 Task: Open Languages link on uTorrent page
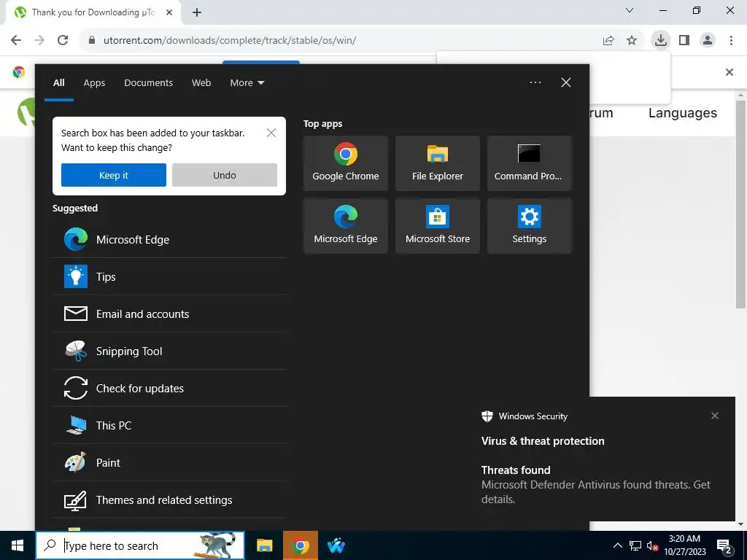click(682, 113)
